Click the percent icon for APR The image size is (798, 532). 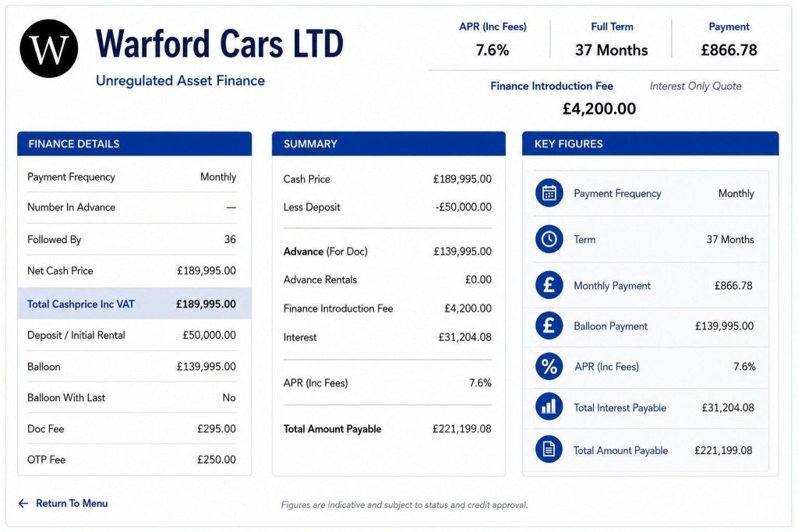point(549,366)
